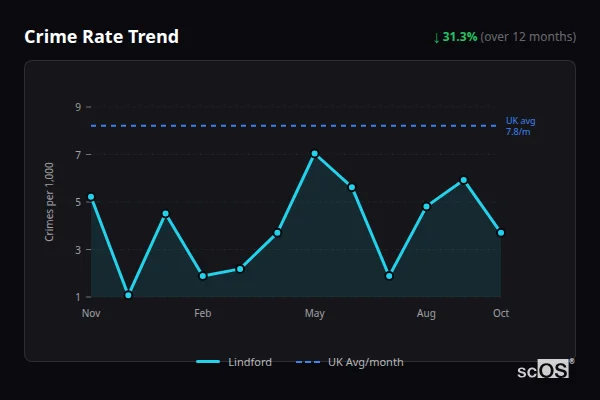The width and height of the screenshot is (600, 400).
Task: Click the '3' y-axis tick label
Action: pyautogui.click(x=78, y=250)
